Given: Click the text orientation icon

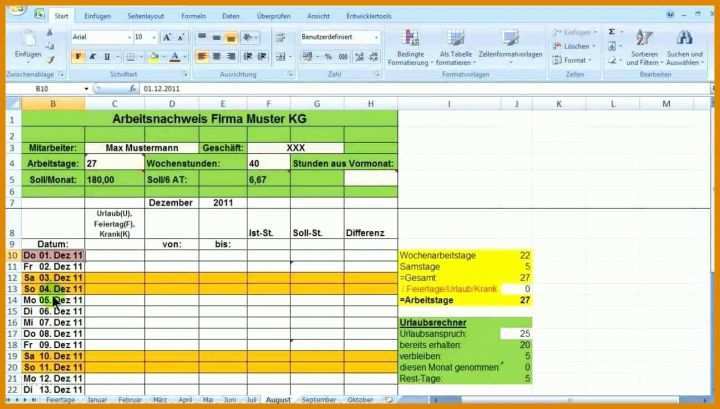Looking at the screenshot, I should (248, 37).
